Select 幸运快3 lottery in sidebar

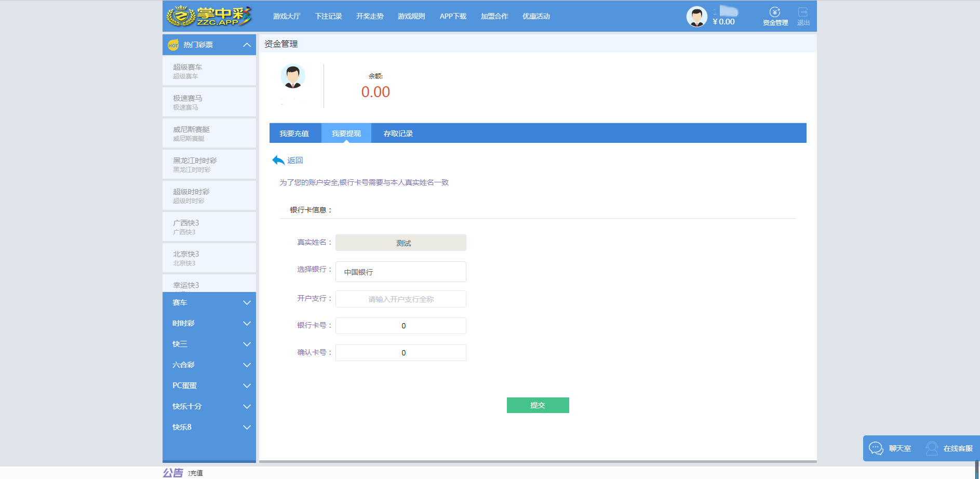click(x=209, y=284)
